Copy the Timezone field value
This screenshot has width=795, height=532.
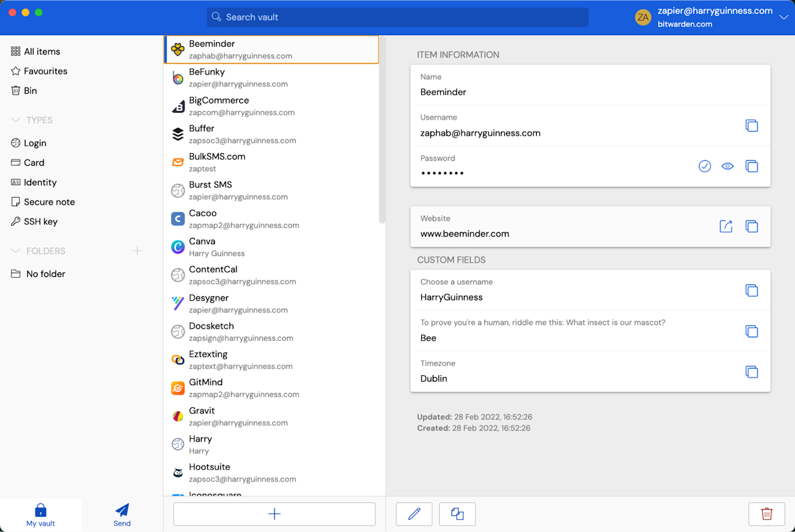click(x=751, y=372)
